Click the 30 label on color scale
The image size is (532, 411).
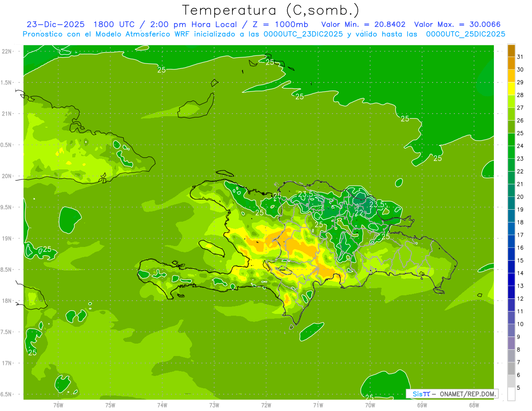tap(520, 70)
